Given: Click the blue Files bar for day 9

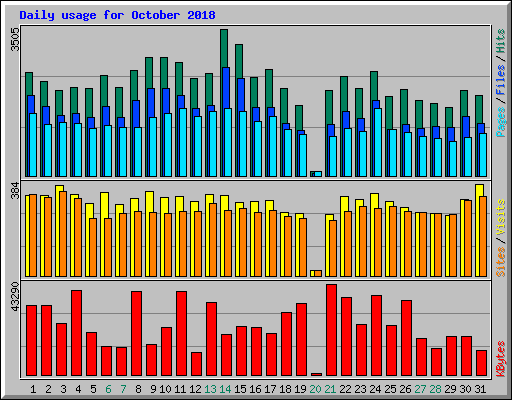Looking at the screenshot, I should point(151,103).
